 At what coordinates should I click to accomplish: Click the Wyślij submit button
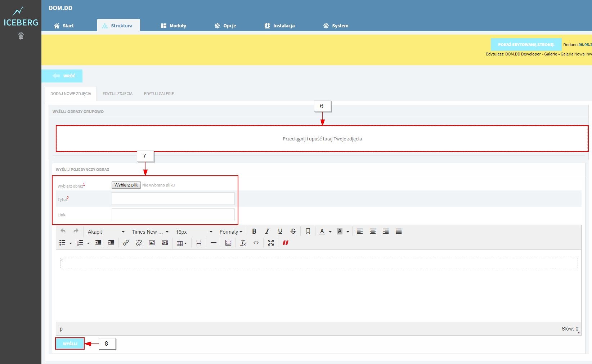click(70, 344)
